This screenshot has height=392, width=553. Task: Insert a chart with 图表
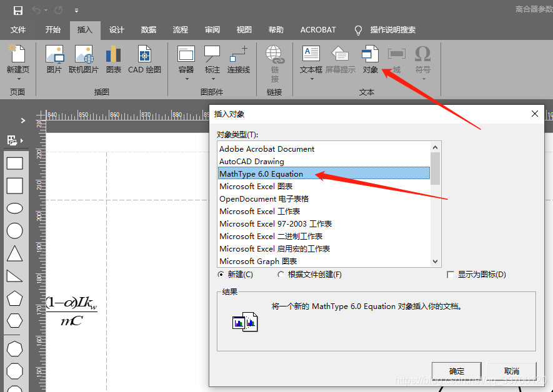click(114, 59)
